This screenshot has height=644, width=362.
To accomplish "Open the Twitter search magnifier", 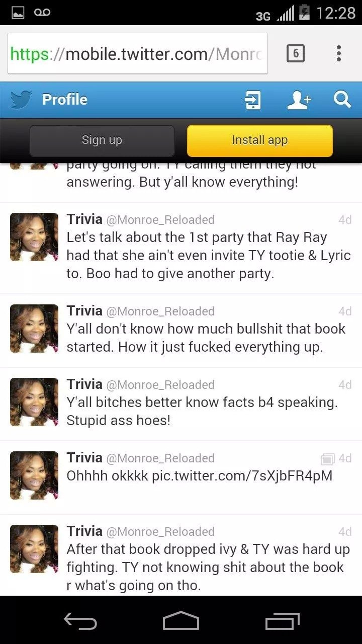I will pyautogui.click(x=342, y=99).
